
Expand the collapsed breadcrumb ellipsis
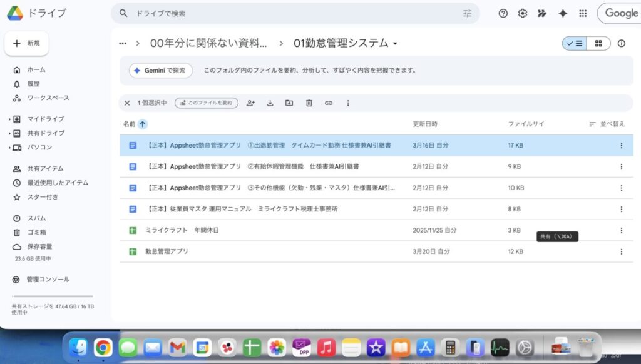click(x=123, y=43)
